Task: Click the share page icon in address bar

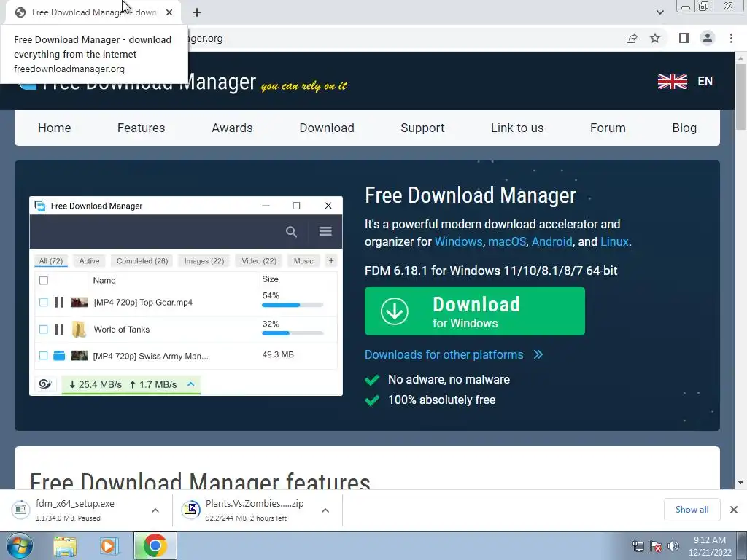Action: click(632, 39)
